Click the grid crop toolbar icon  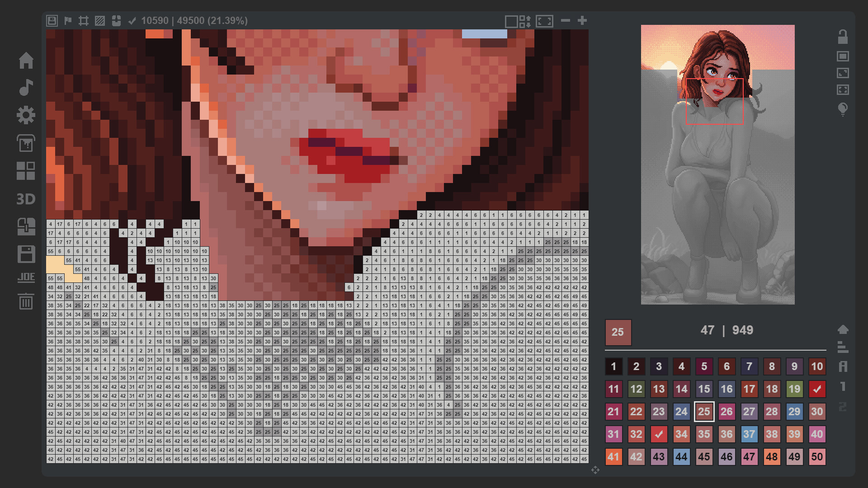click(x=84, y=21)
